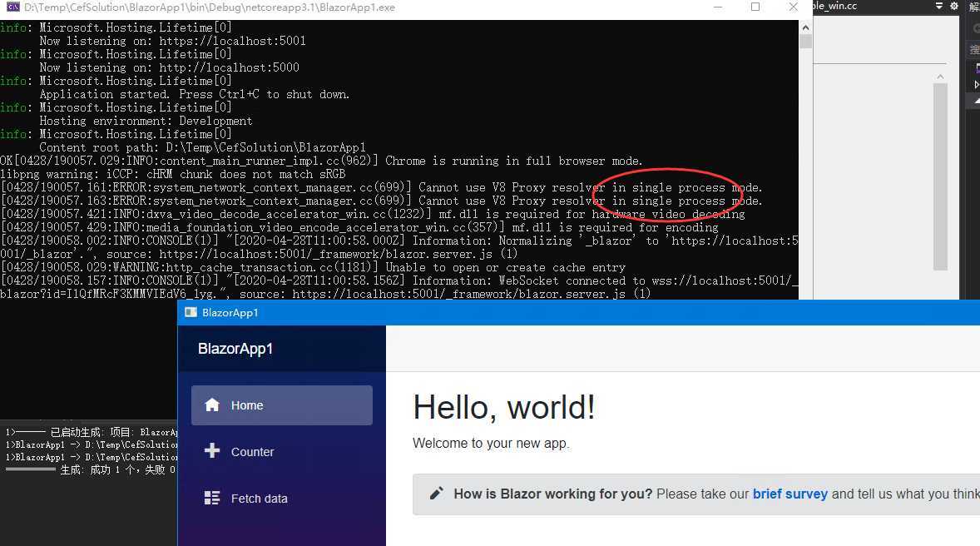
Task: Click the Home house icon
Action: (212, 405)
